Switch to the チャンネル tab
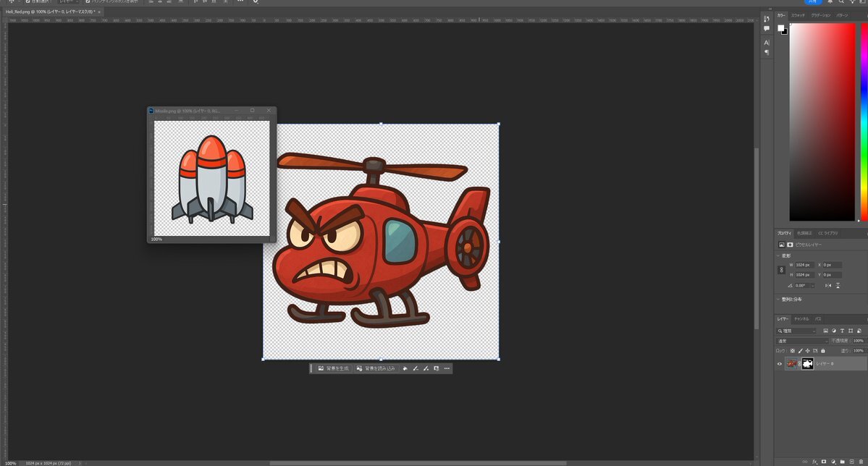Screen dimensions: 868x466 click(801, 319)
